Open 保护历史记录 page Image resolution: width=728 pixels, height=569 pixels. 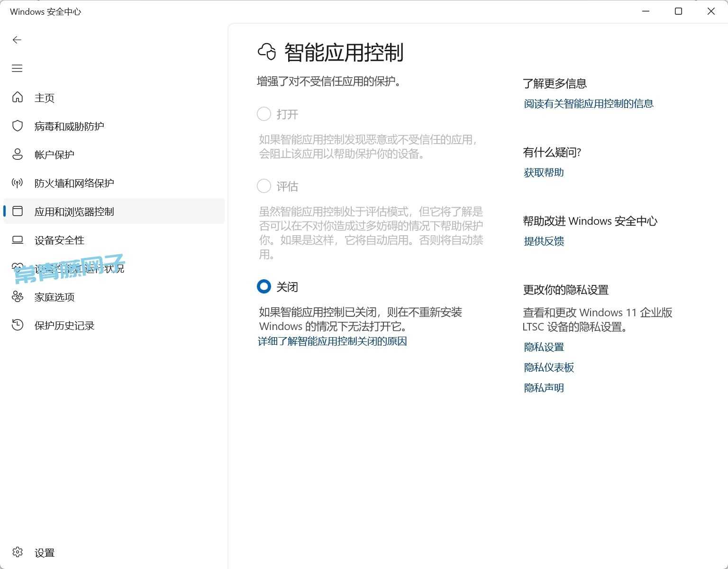[114, 325]
